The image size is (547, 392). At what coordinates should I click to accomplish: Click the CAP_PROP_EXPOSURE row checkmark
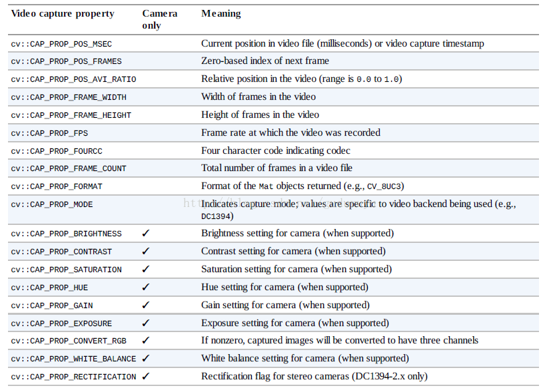[146, 323]
